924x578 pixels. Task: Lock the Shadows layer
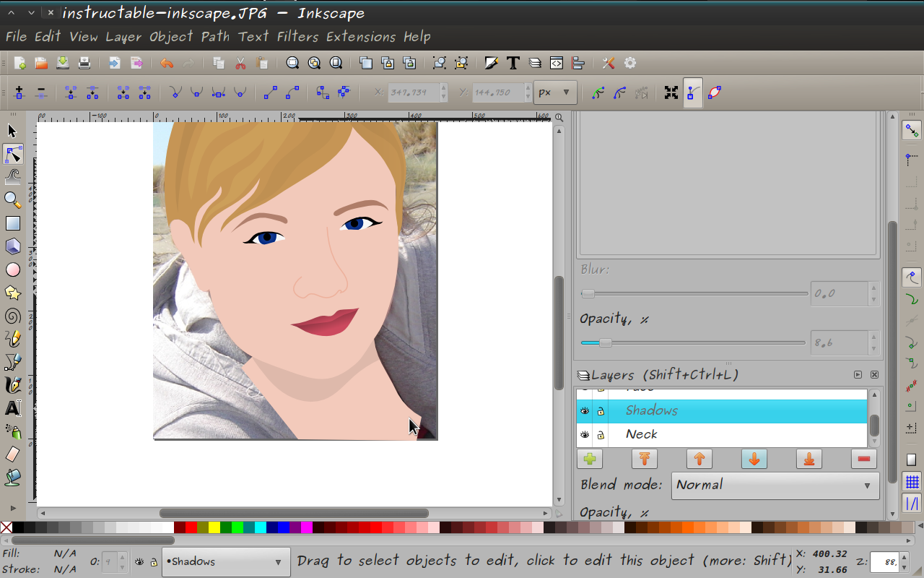[x=601, y=410]
